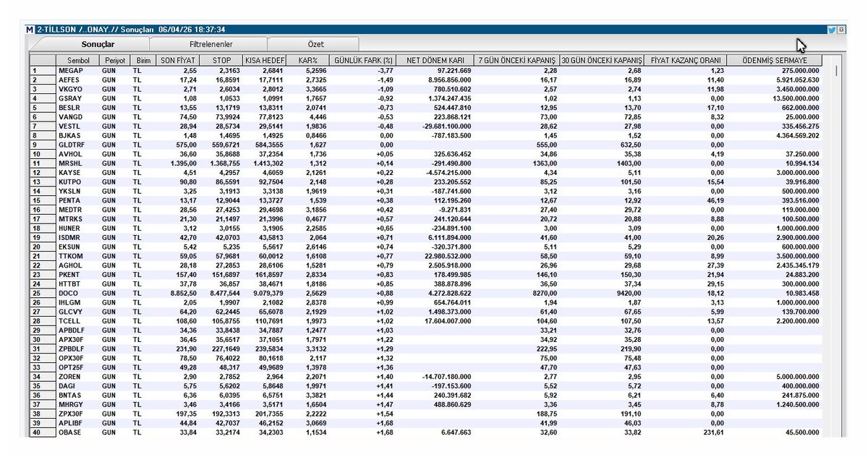Click the MTRKS symbol cell
The image size is (868, 457).
78,219
